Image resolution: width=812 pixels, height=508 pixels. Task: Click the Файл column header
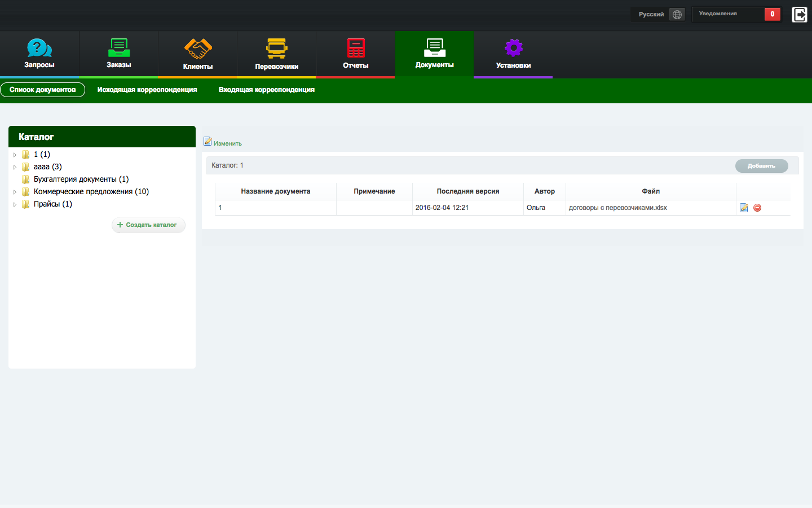coord(651,191)
